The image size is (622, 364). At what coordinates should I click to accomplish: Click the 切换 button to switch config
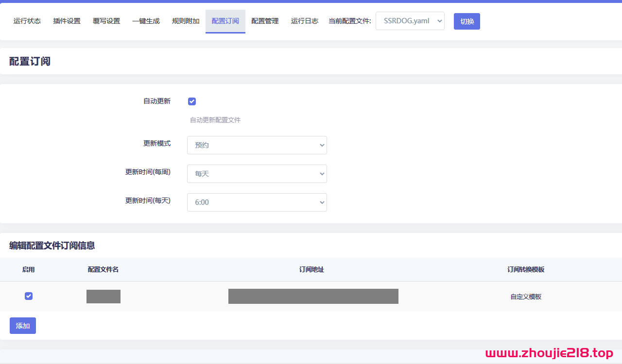click(x=466, y=21)
